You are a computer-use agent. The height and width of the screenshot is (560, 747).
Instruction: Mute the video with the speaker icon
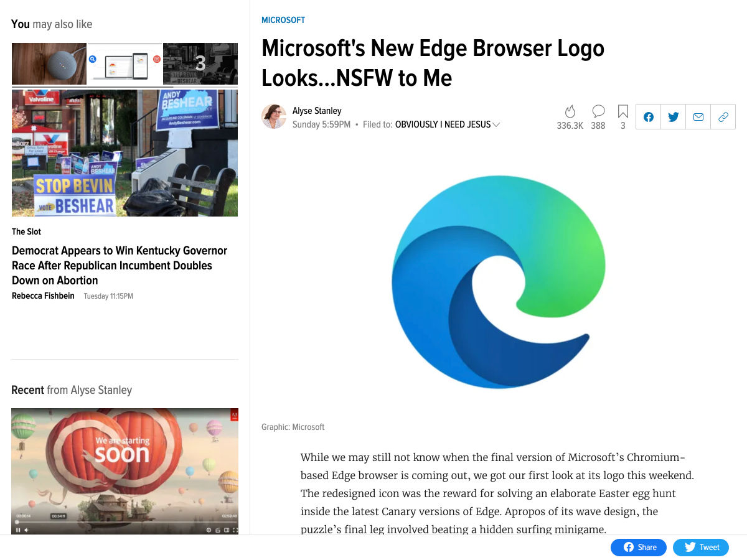[x=27, y=530]
